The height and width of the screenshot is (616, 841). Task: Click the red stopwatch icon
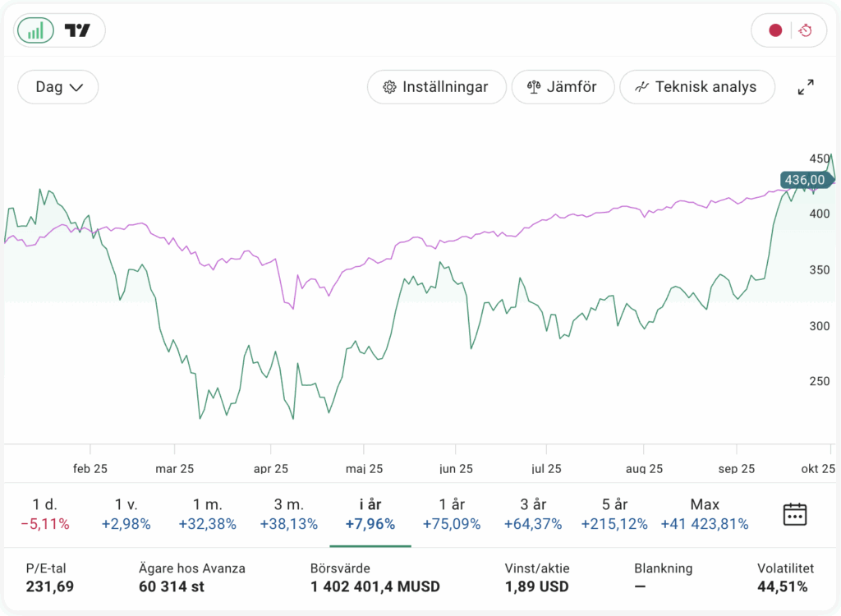[806, 31]
